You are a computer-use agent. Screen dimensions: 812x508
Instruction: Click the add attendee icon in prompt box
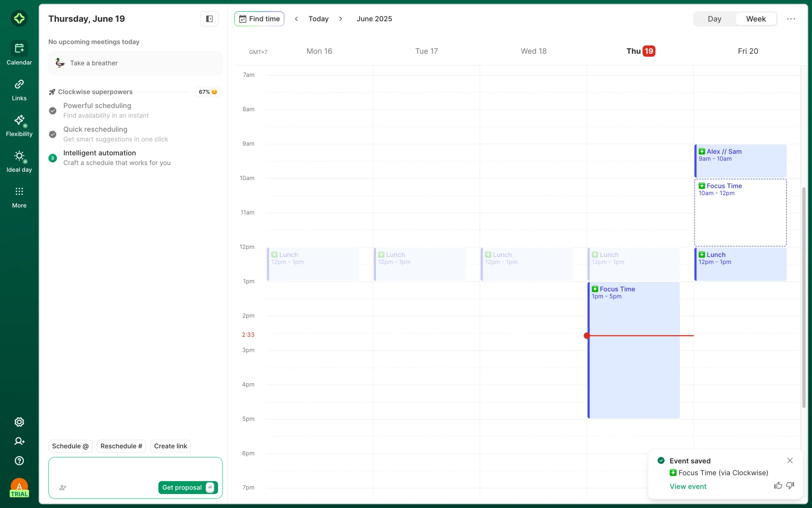(63, 488)
